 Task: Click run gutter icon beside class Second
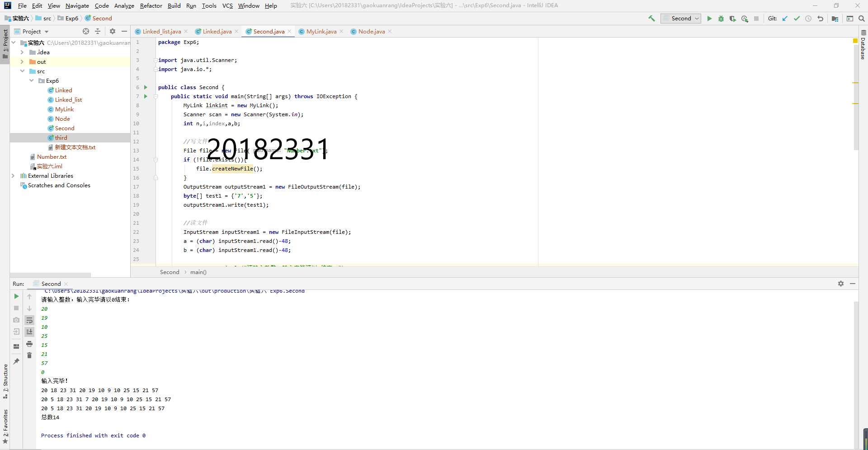point(146,87)
